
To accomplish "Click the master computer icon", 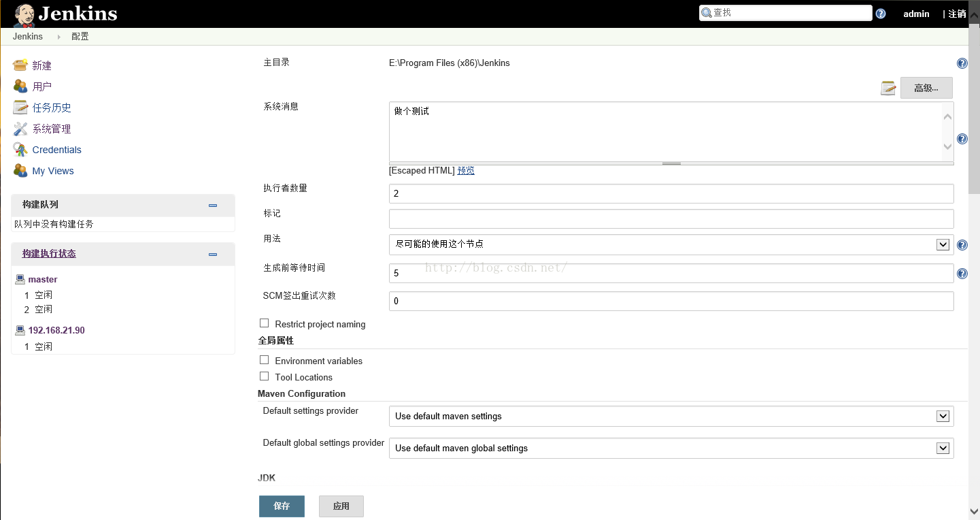I will [20, 279].
